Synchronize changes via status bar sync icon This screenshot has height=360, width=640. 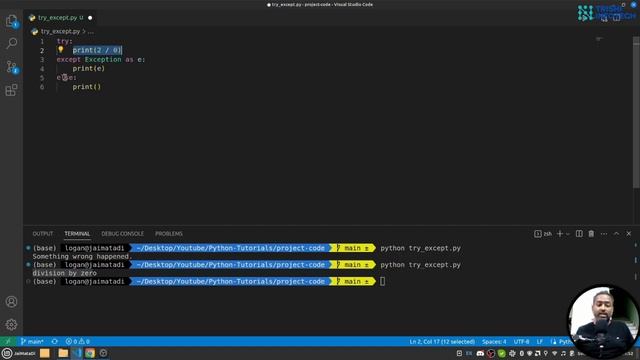(x=55, y=341)
